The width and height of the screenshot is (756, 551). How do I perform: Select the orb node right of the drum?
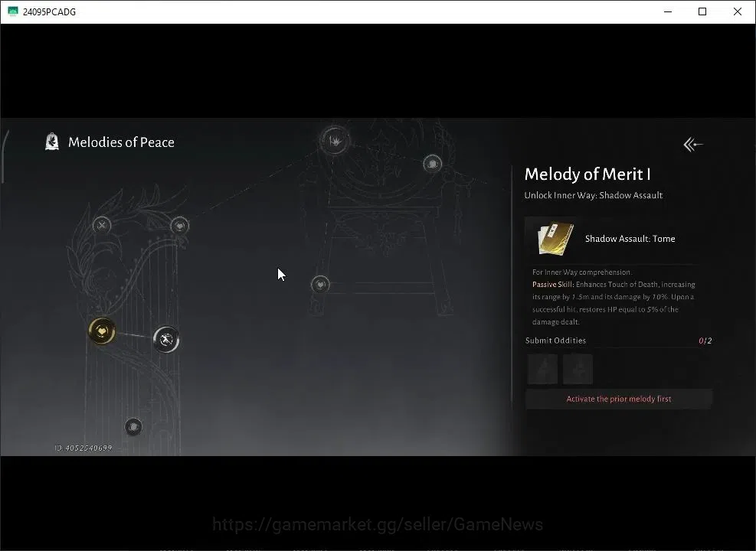(x=433, y=164)
